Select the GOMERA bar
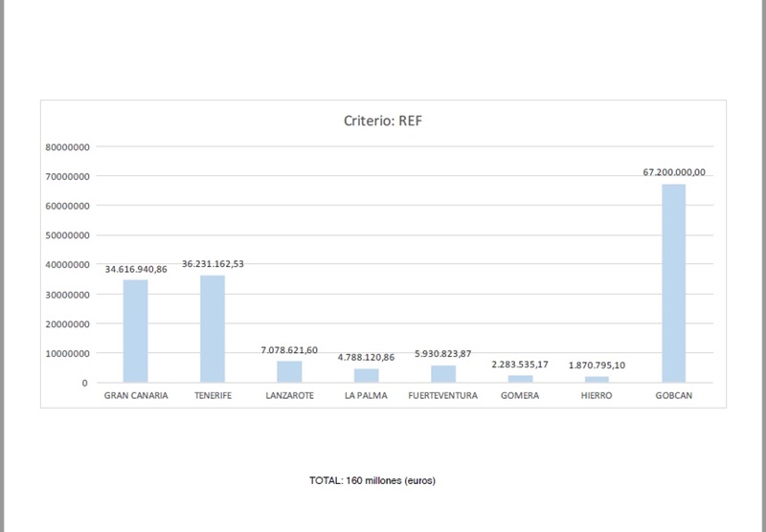This screenshot has height=532, width=766. (x=520, y=379)
